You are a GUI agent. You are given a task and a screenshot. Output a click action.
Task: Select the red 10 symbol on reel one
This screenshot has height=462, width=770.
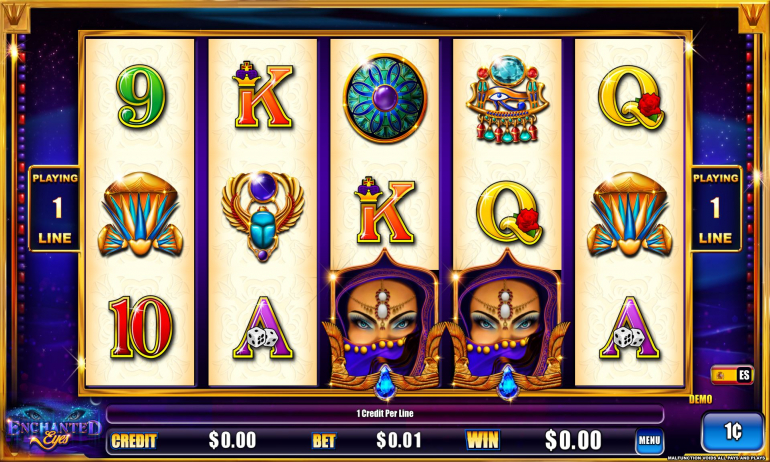(140, 326)
